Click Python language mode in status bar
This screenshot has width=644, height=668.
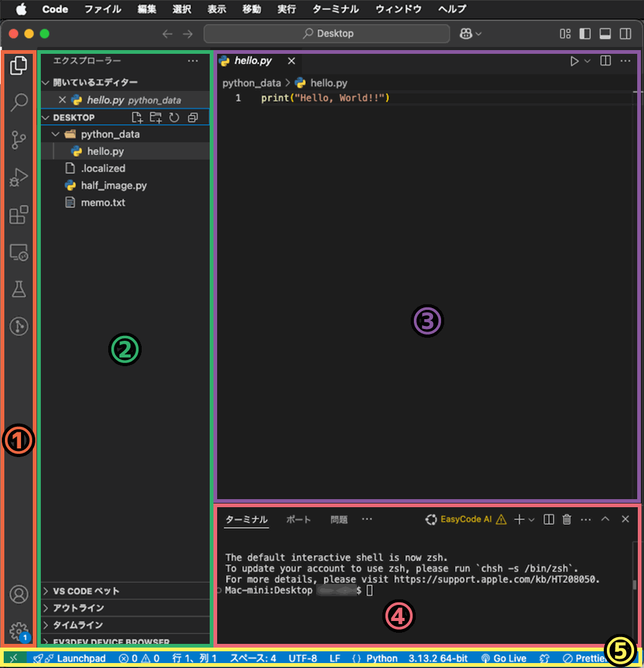pyautogui.click(x=382, y=658)
